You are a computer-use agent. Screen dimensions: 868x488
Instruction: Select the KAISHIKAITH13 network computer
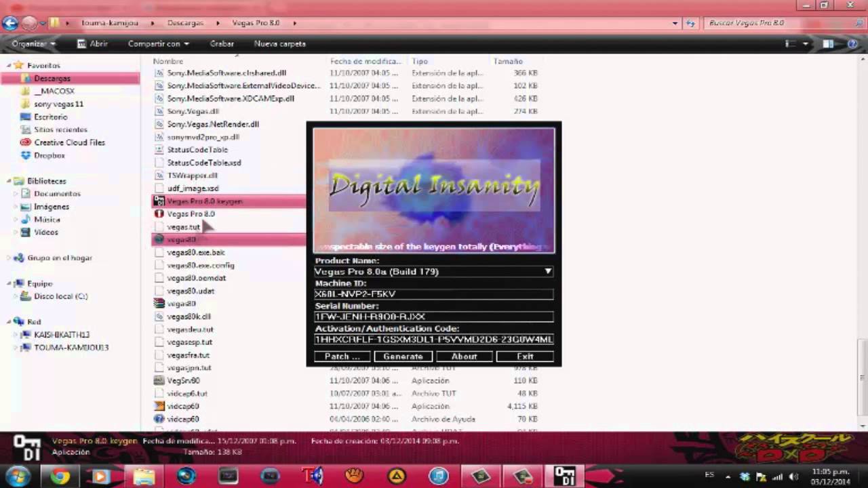(x=62, y=335)
